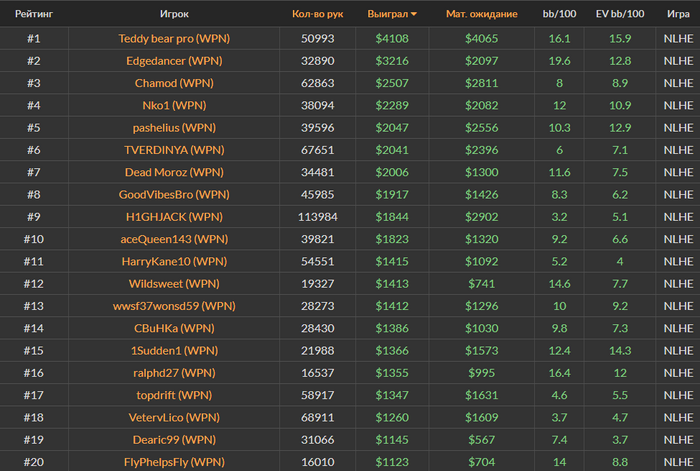Screen dimensions: 700x471
Task: Click the Игрок column header
Action: pos(174,14)
